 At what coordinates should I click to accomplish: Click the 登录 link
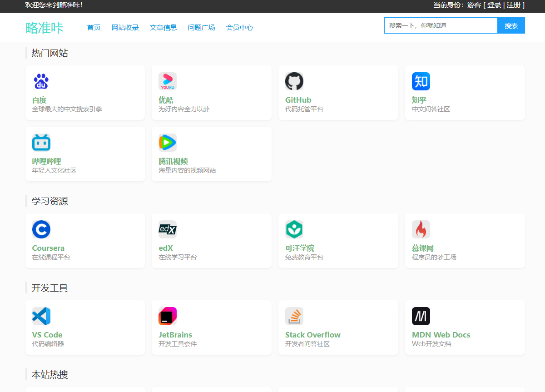click(x=494, y=5)
